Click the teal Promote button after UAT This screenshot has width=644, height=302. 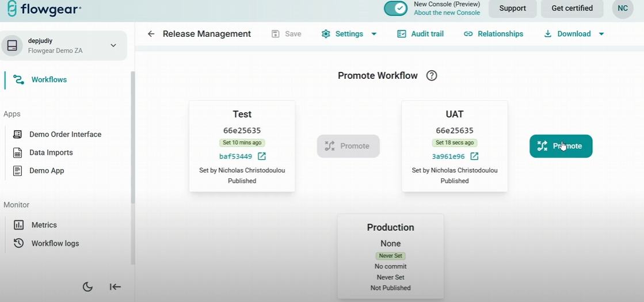[561, 146]
